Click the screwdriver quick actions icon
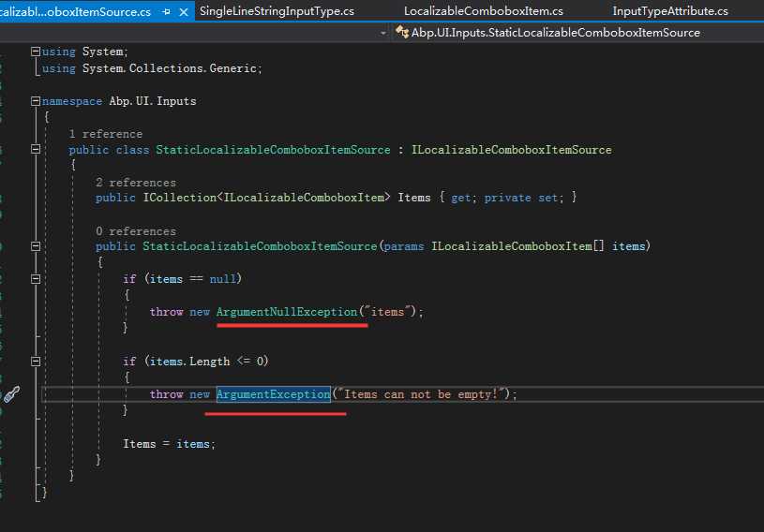 click(11, 394)
